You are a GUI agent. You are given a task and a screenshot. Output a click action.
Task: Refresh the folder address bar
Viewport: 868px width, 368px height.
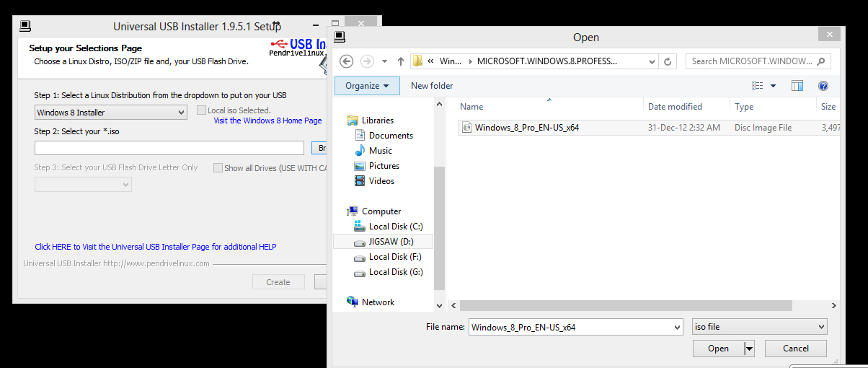point(668,61)
